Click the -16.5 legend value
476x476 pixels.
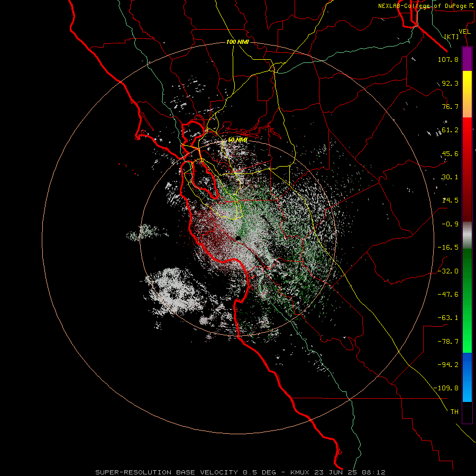coord(448,248)
